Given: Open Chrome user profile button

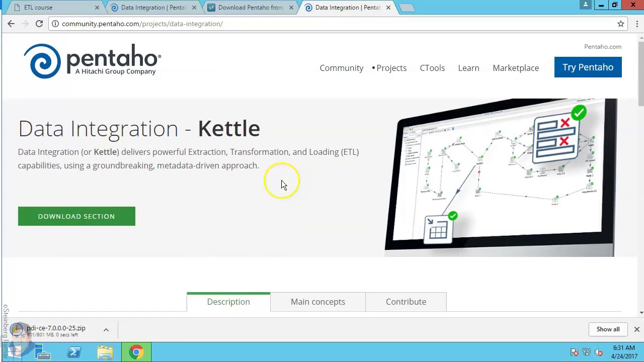Looking at the screenshot, I should point(585,5).
